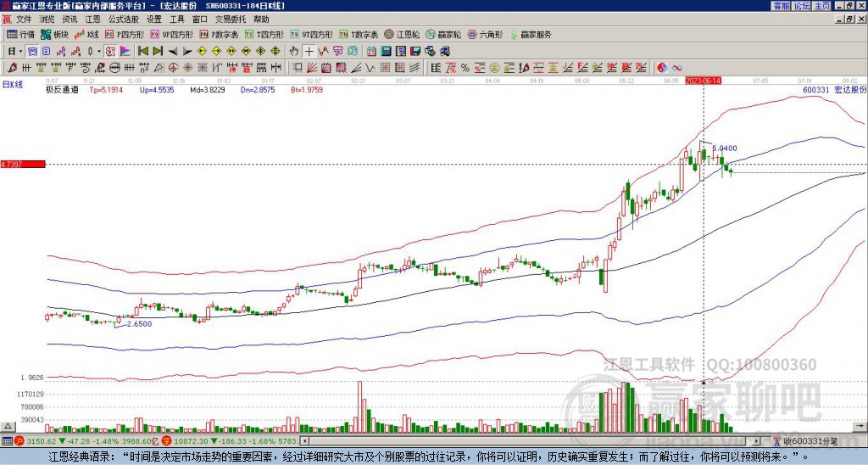Select the percent % tool icon
Image resolution: width=868 pixels, height=465 pixels.
click(x=465, y=68)
